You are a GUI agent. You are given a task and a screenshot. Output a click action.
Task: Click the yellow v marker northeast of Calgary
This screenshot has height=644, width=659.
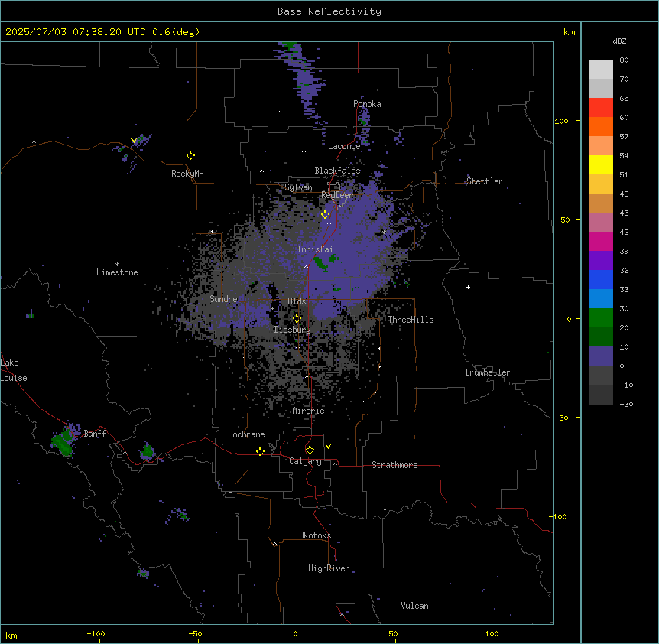coord(328,447)
